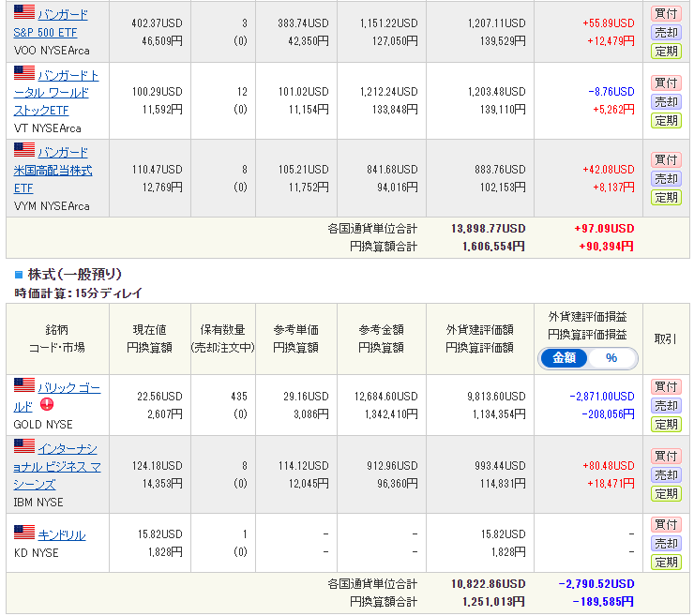Click the blue square icon beside 株式(一般預り)
This screenshot has width=694, height=616.
point(19,275)
